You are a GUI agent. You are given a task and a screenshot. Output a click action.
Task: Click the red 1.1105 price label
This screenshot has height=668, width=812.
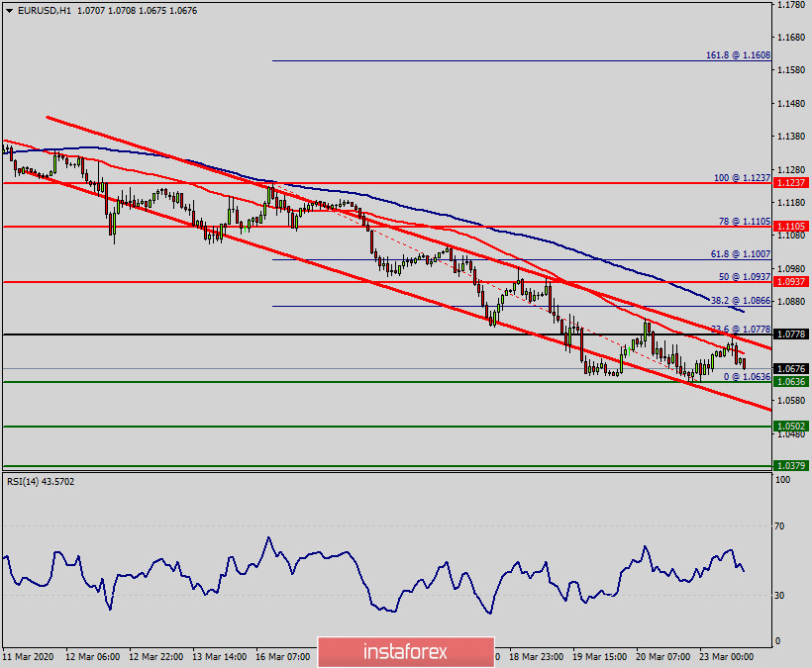point(791,226)
